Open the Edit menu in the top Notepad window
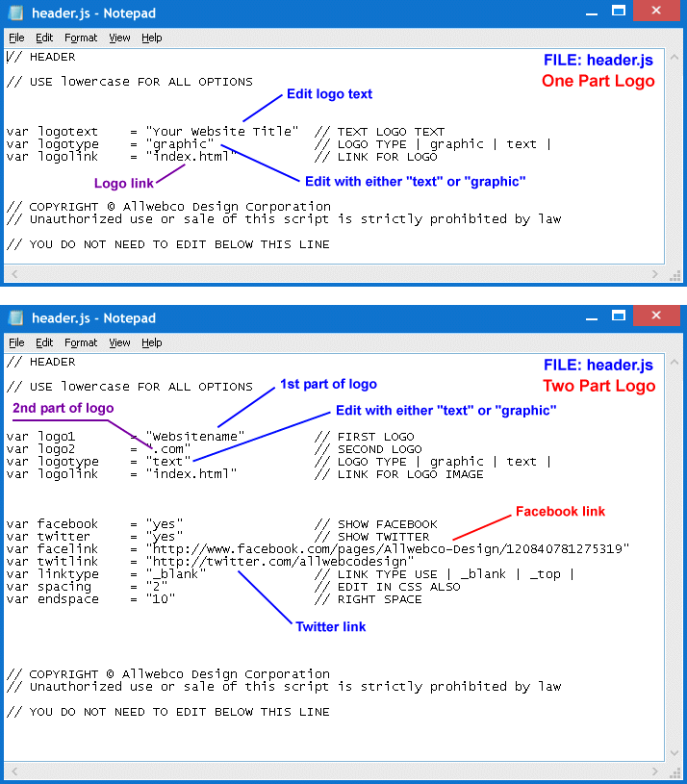This screenshot has width=687, height=784. [x=44, y=38]
